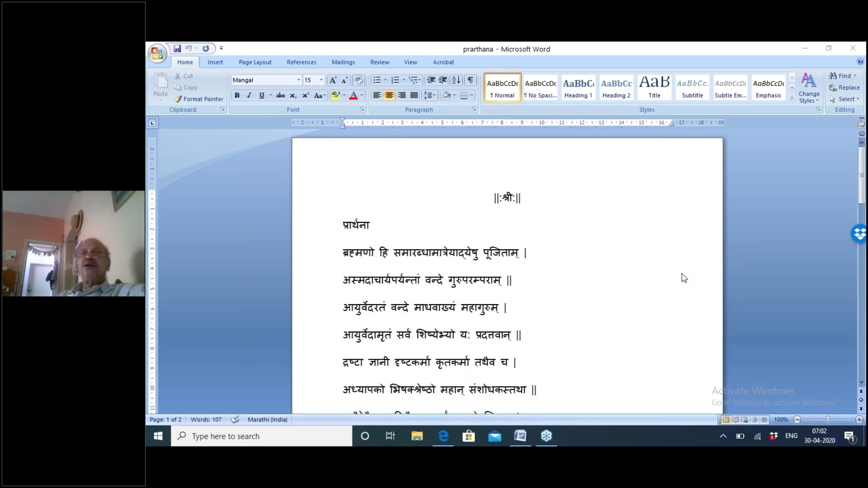Open the Select dropdown in the Editing group
This screenshot has height=488, width=868.
point(845,99)
